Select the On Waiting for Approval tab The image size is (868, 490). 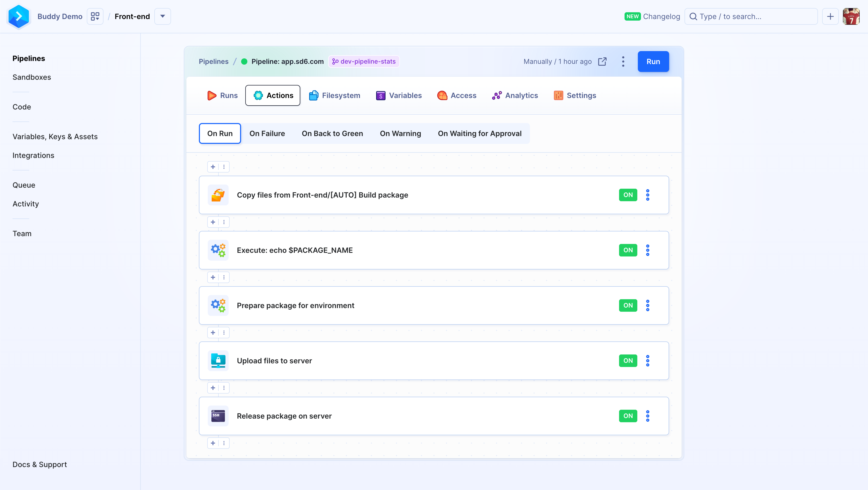pos(480,133)
